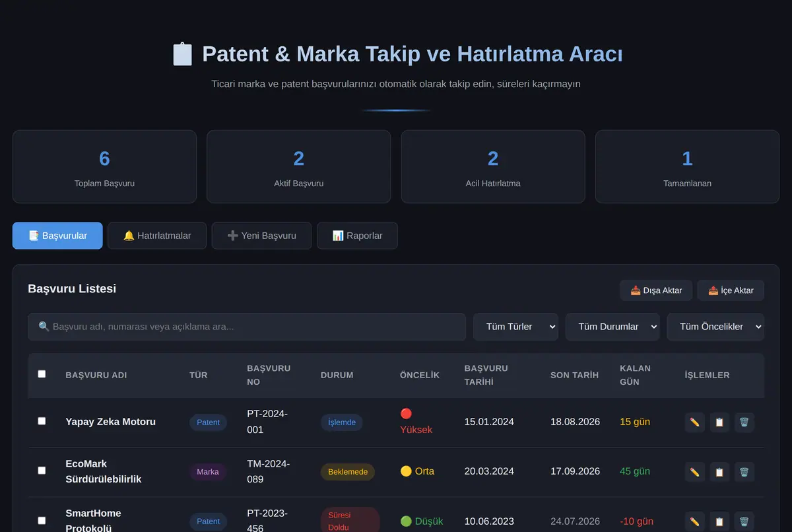Click the Dışa Aktar export button
This screenshot has width=792, height=532.
point(656,290)
